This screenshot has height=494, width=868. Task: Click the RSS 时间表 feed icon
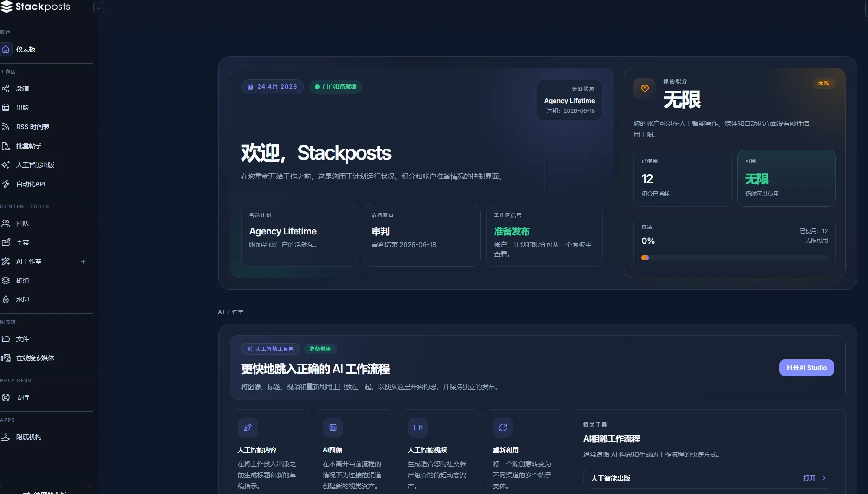pyautogui.click(x=6, y=126)
